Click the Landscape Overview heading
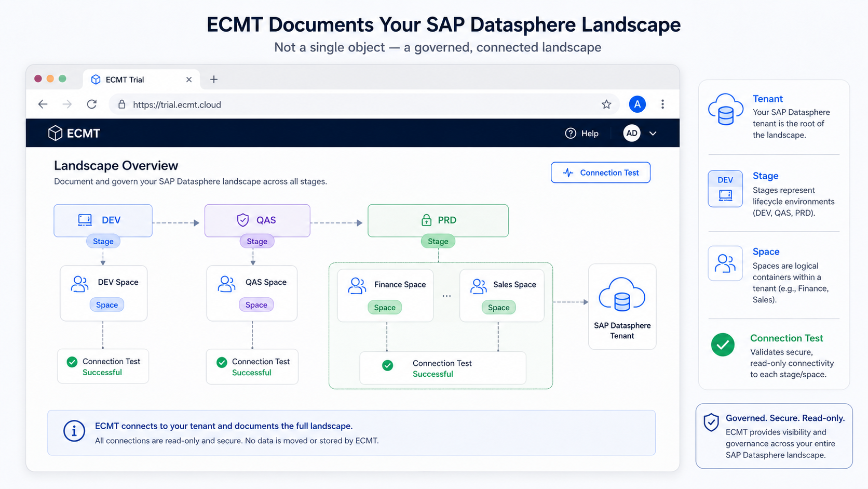Screen dimensions: 868x489 tap(116, 166)
